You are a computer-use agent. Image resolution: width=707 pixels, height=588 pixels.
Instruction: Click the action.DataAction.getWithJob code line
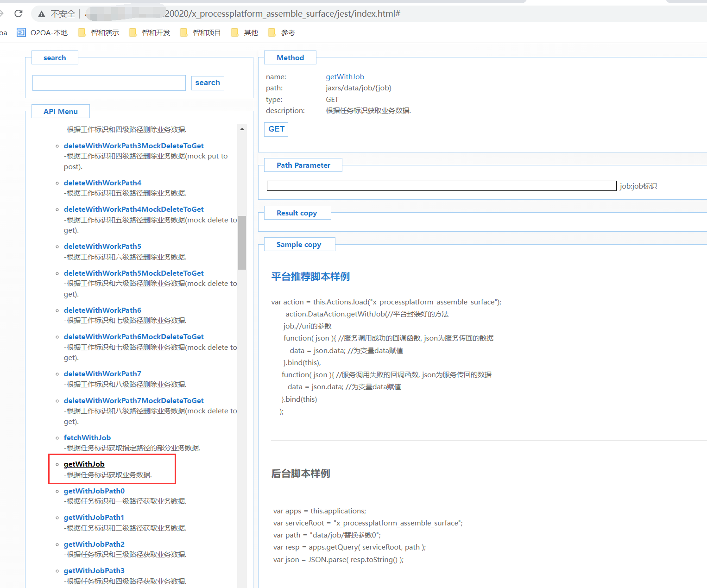(x=367, y=314)
